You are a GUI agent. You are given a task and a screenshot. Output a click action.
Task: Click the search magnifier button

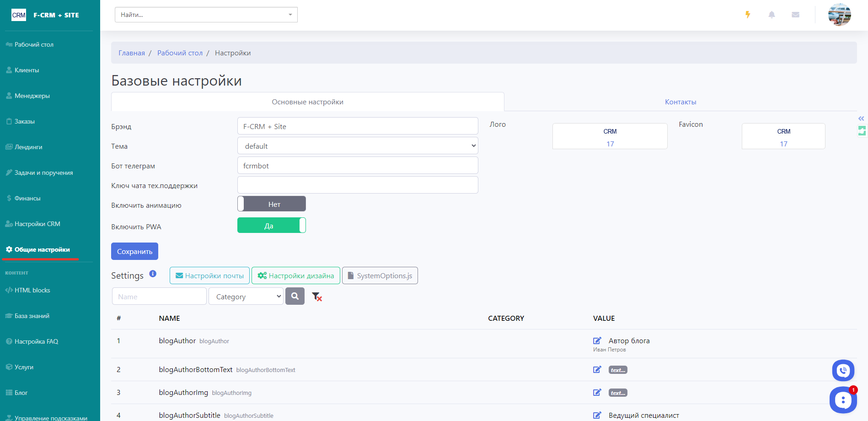295,297
